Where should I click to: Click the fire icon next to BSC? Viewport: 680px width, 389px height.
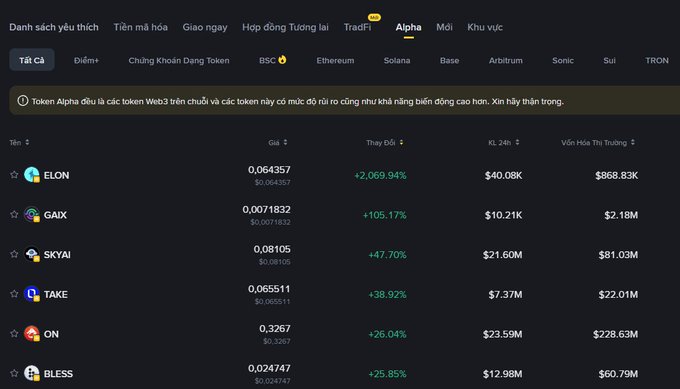(282, 59)
